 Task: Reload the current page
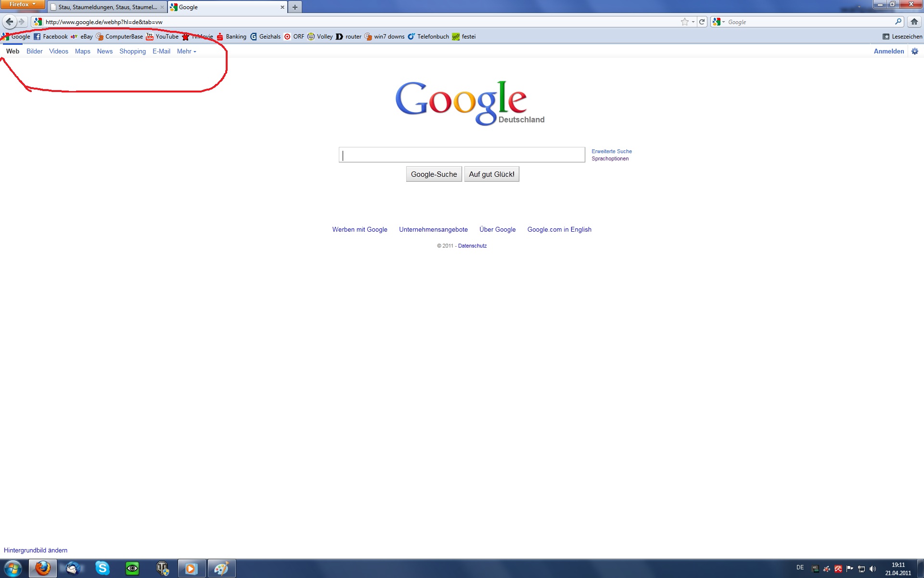tap(702, 22)
